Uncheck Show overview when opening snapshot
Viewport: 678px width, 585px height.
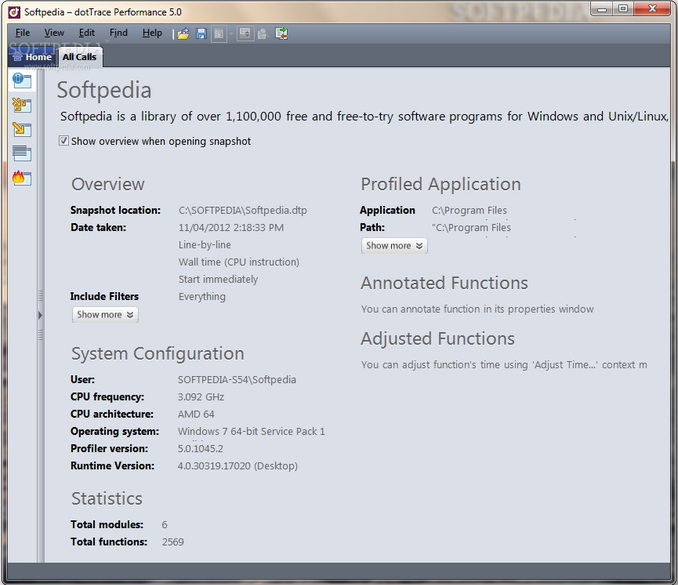[64, 141]
